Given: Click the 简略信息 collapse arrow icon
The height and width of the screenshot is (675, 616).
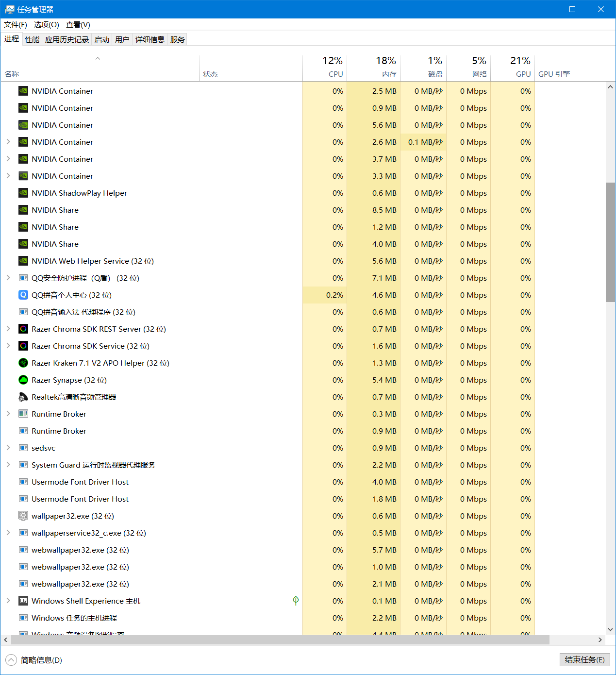Looking at the screenshot, I should [11, 660].
